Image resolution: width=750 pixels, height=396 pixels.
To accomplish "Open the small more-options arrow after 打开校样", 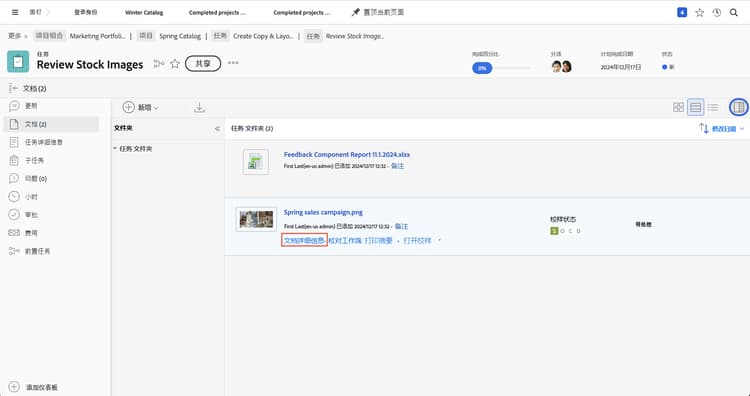I will pyautogui.click(x=439, y=240).
